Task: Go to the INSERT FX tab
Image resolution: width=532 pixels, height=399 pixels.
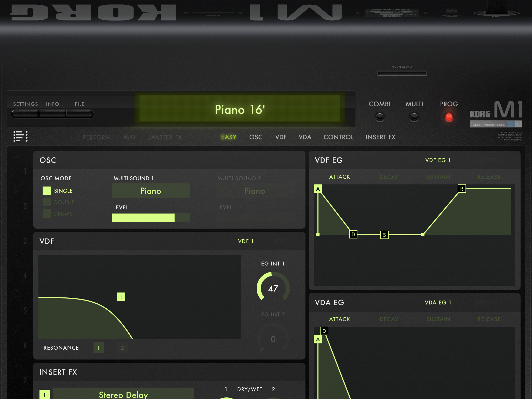Action: click(x=380, y=137)
